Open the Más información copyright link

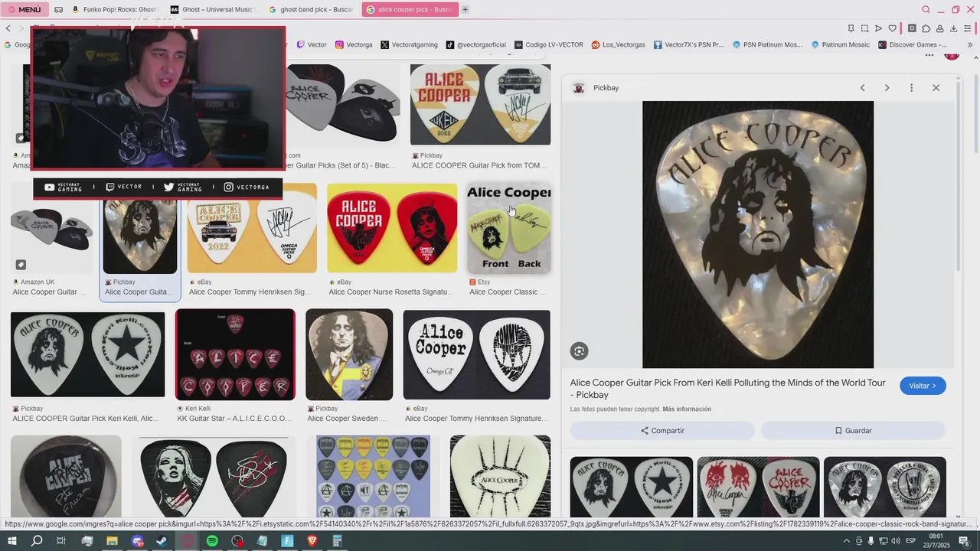[687, 409]
